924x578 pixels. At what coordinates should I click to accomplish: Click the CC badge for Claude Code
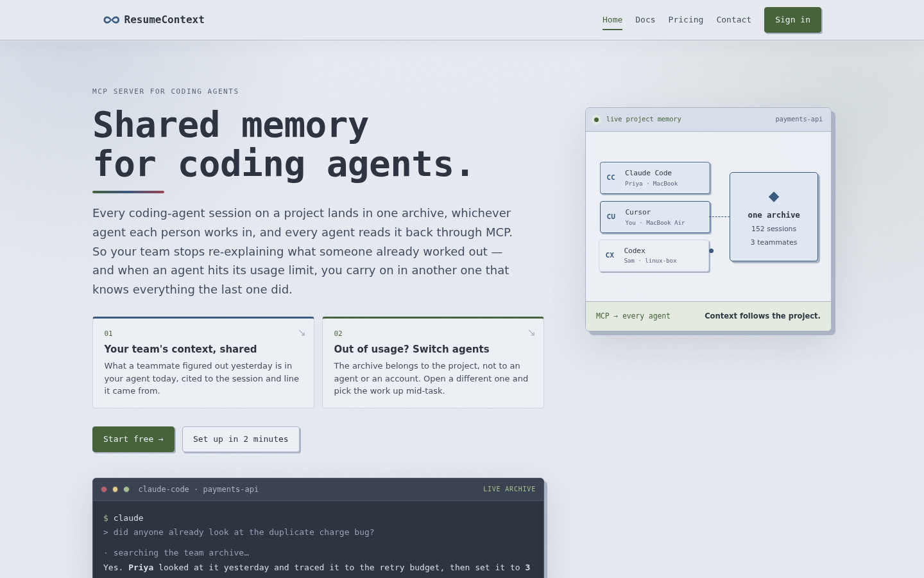611,178
